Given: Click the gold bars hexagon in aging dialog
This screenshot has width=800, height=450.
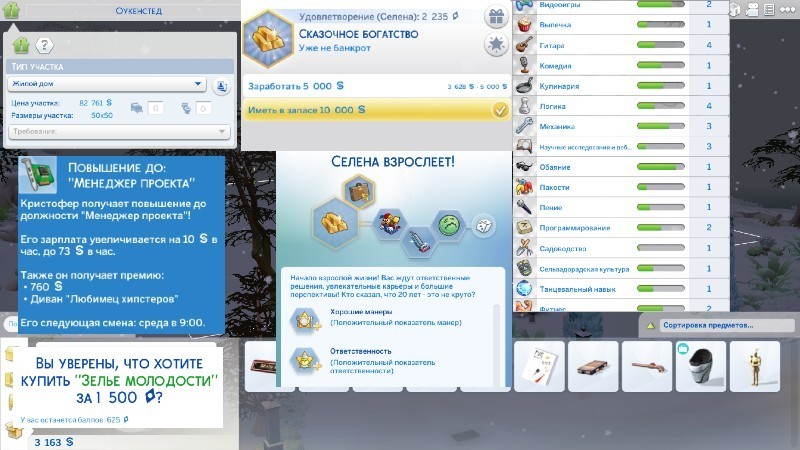Looking at the screenshot, I should (x=335, y=222).
